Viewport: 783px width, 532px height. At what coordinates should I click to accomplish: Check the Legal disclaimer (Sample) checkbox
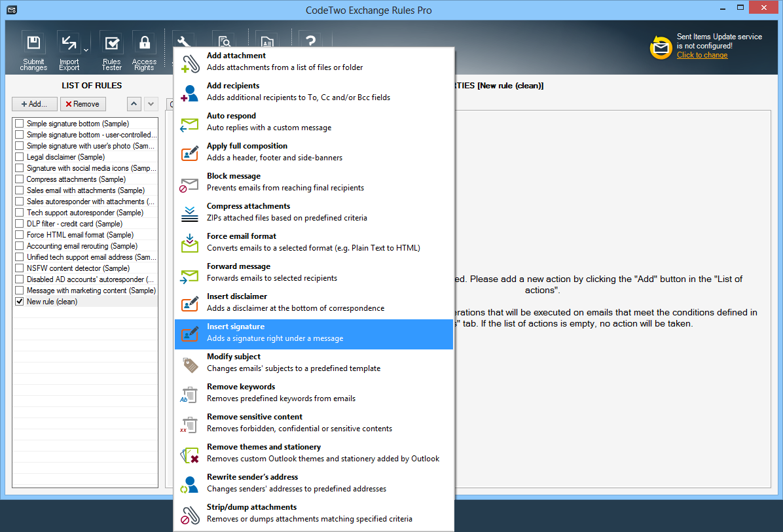pos(20,156)
